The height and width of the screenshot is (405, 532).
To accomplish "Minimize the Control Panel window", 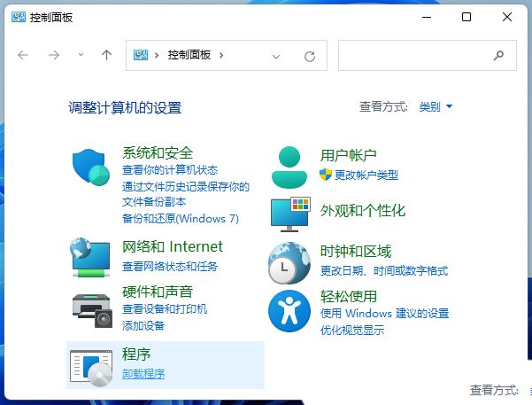I will coord(427,17).
